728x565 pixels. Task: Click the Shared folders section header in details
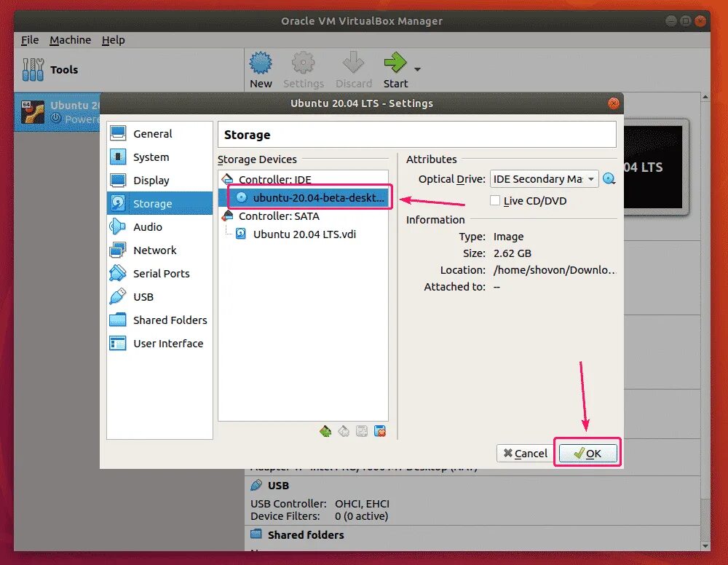tap(306, 535)
